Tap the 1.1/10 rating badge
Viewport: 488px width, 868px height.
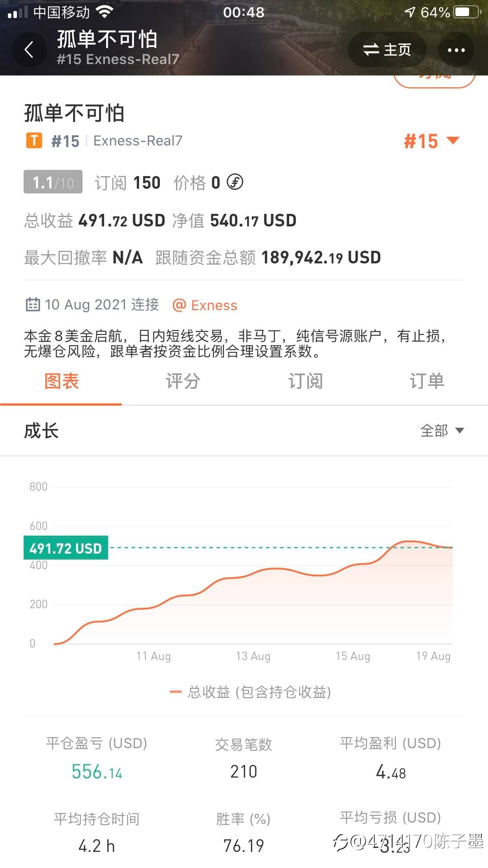(x=53, y=182)
